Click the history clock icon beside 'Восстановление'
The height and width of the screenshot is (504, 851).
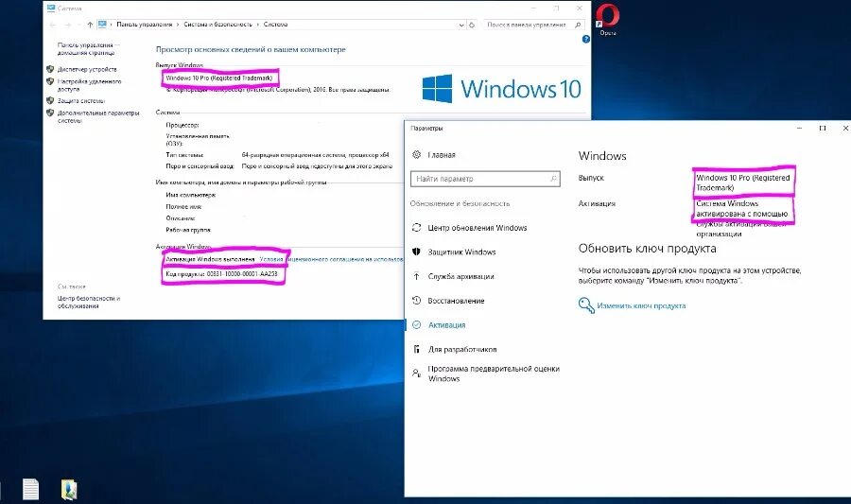coord(416,301)
